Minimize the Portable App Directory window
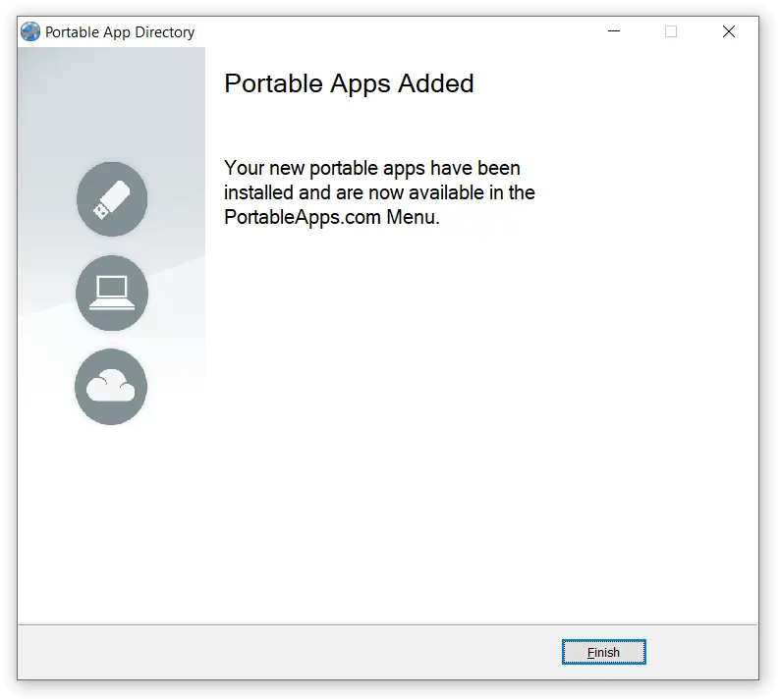 (614, 31)
